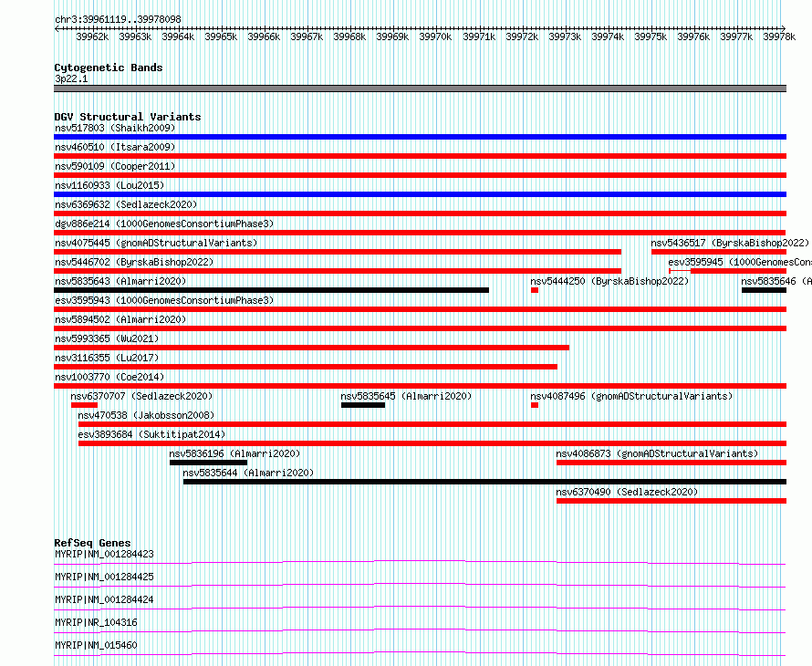Viewport: 812px width, 666px height.
Task: Select short red nsv6370707 variant bar
Action: coord(85,405)
